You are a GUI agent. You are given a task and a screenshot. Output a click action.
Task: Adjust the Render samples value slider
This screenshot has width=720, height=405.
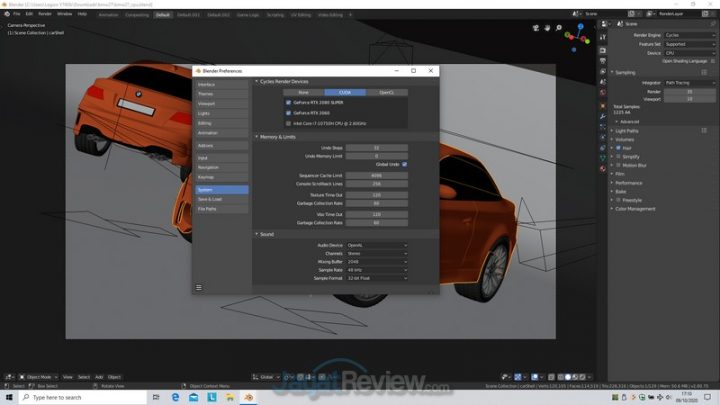pyautogui.click(x=690, y=92)
